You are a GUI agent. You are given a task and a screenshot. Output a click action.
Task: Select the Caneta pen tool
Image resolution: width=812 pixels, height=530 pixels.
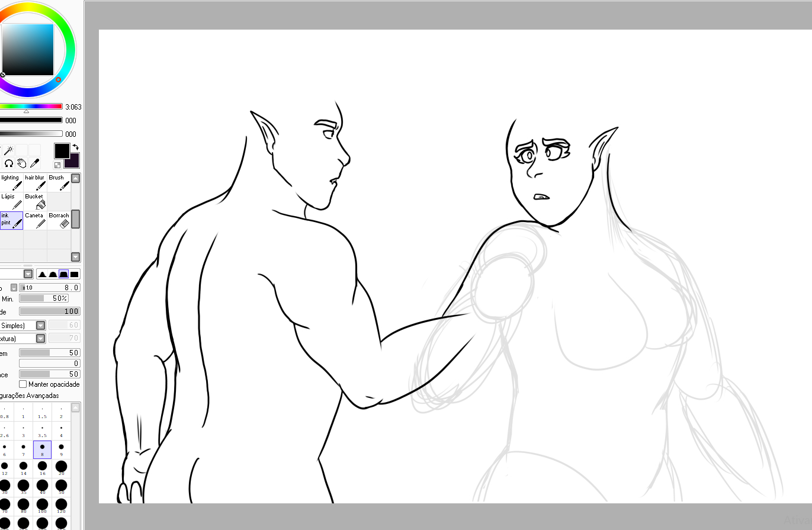click(x=35, y=220)
